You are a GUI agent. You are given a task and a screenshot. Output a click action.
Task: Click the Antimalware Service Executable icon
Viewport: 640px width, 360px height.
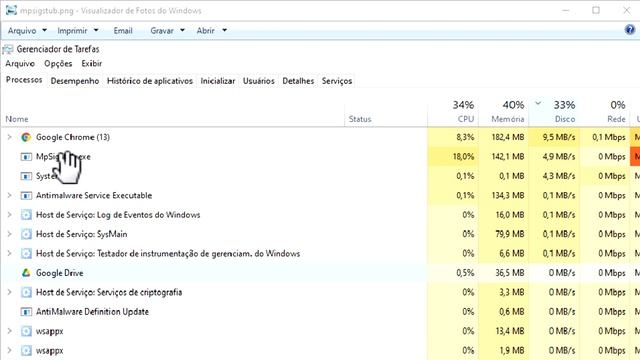26,196
